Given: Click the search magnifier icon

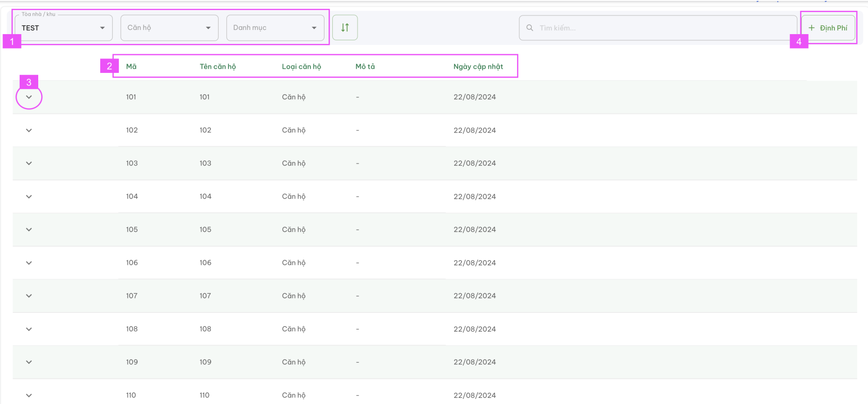Looking at the screenshot, I should (x=530, y=28).
